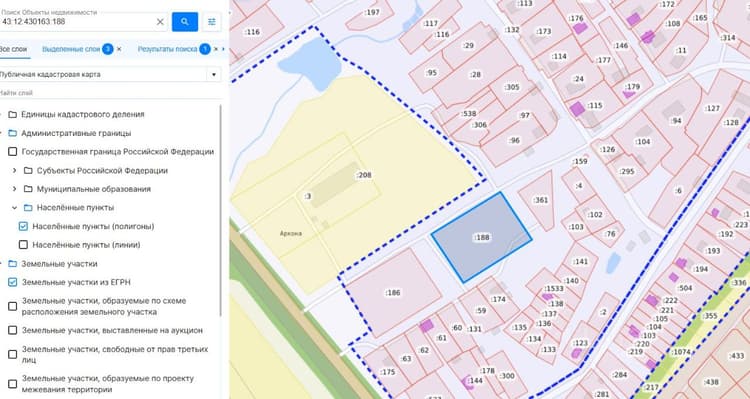Switch to the "Все слои" tab
The height and width of the screenshot is (399, 750).
13,49
